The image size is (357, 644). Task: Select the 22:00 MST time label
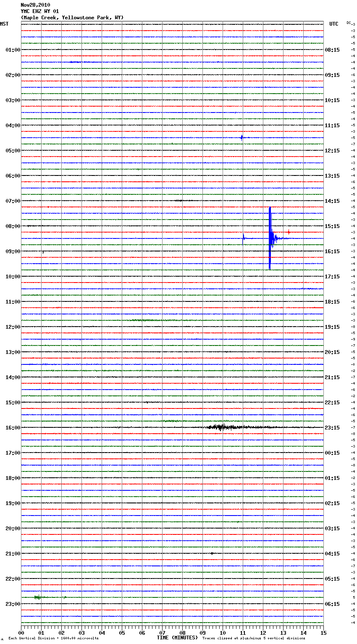pos(13,579)
